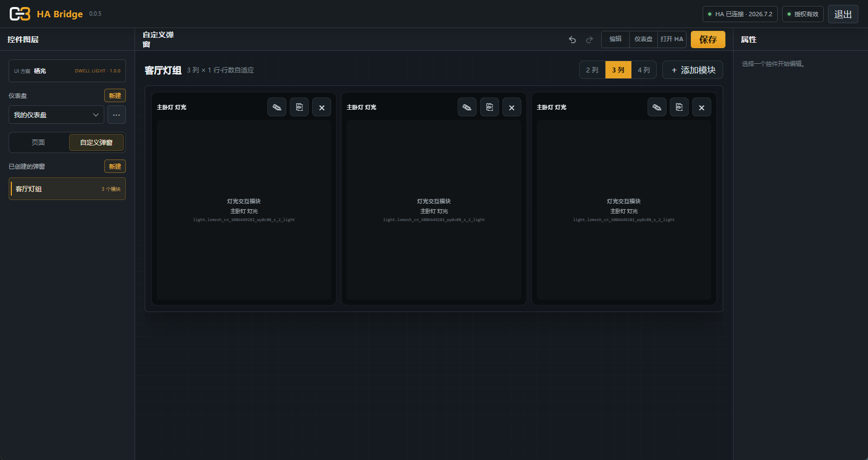The image size is (868, 460).
Task: Select the 客厅灯组 popup in the list
Action: click(x=67, y=189)
